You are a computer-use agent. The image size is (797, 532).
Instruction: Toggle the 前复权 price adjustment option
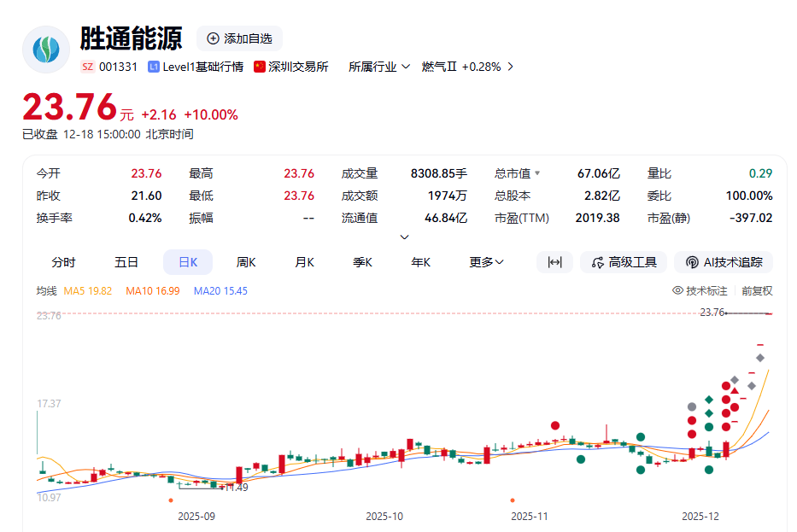coord(757,291)
